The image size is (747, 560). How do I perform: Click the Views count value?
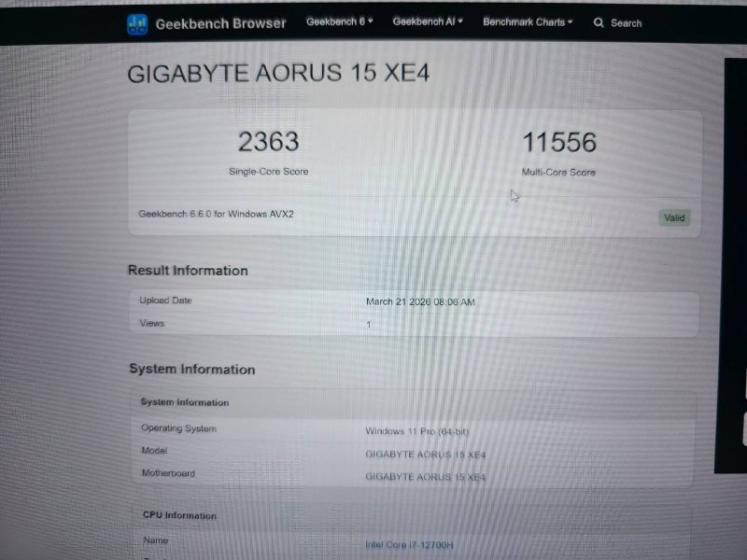click(368, 325)
